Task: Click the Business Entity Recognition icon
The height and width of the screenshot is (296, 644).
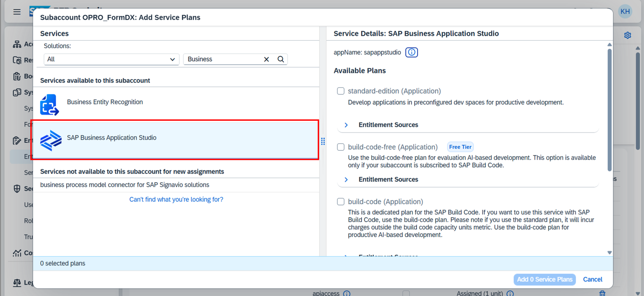Action: pyautogui.click(x=49, y=105)
